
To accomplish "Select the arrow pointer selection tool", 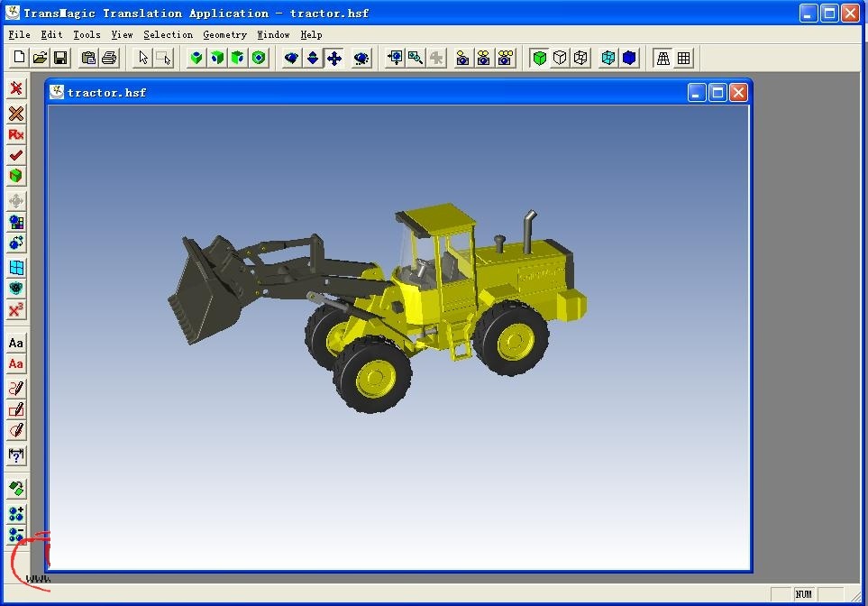I will click(x=142, y=58).
